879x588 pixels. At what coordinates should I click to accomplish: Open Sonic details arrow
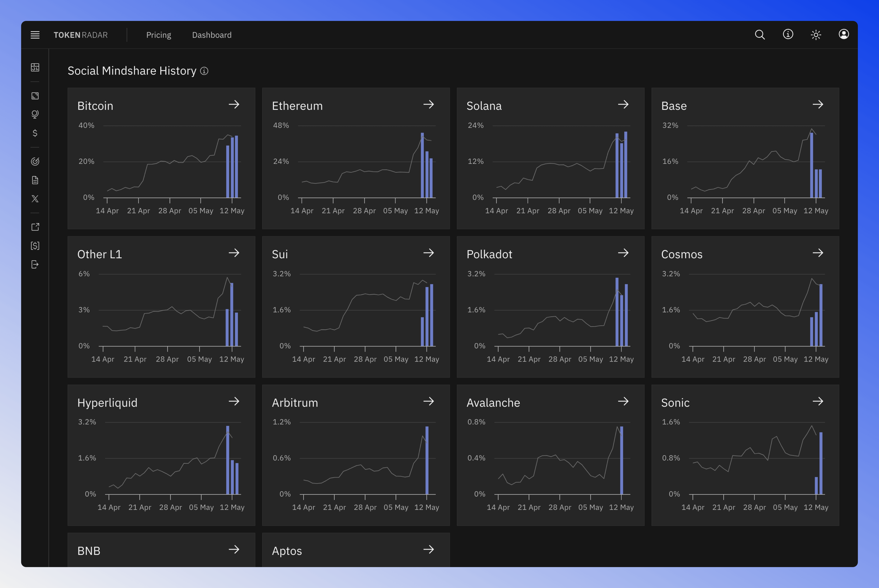click(818, 402)
